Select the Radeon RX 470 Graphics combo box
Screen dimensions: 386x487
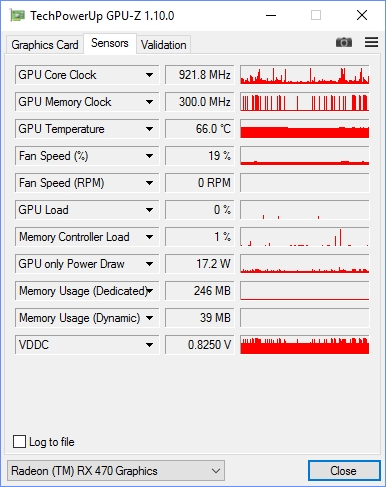116,471
